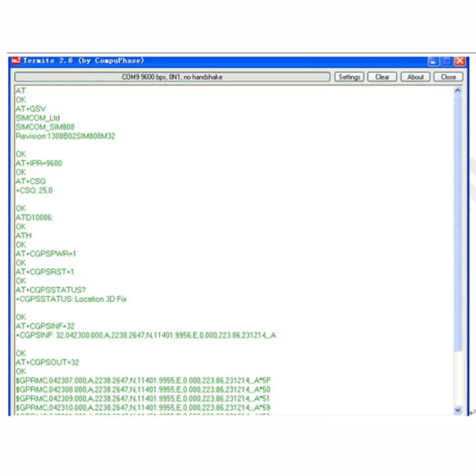Maximize the Termite window
Viewport: 476px width, 476px height.
(x=447, y=62)
